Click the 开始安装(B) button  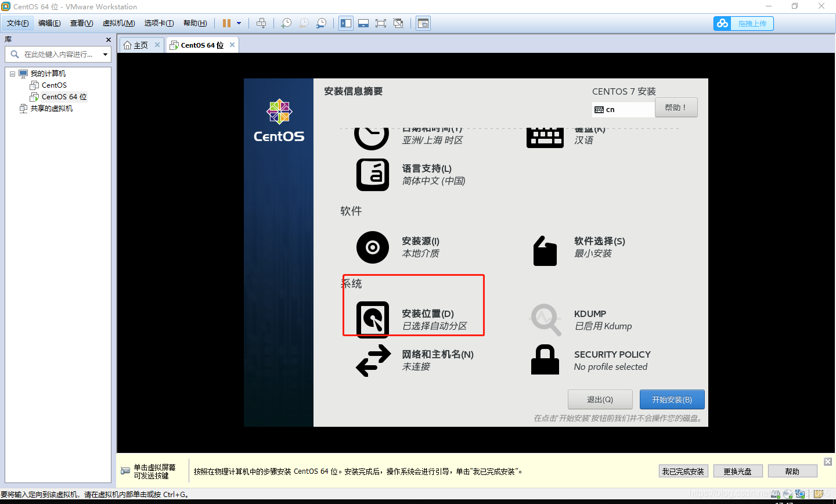tap(672, 399)
